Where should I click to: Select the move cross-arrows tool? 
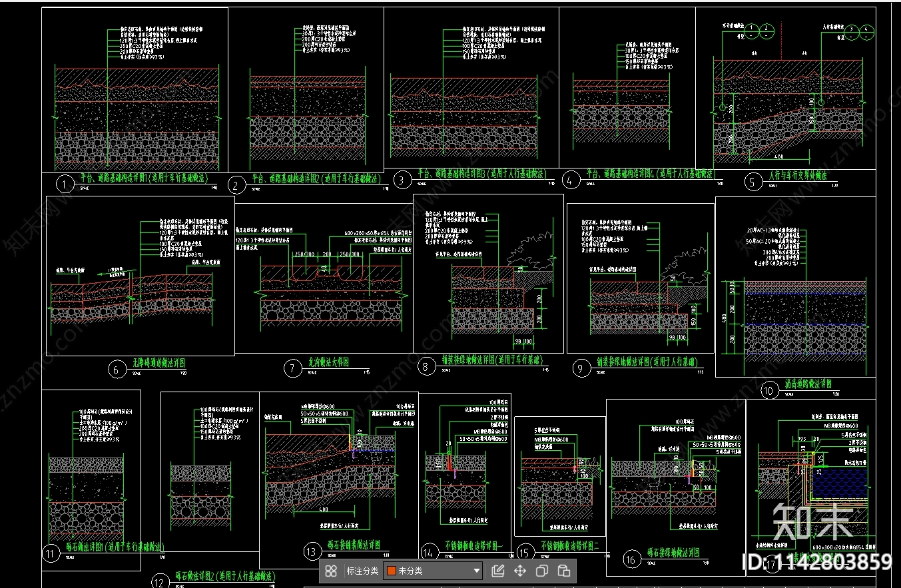coord(519,571)
